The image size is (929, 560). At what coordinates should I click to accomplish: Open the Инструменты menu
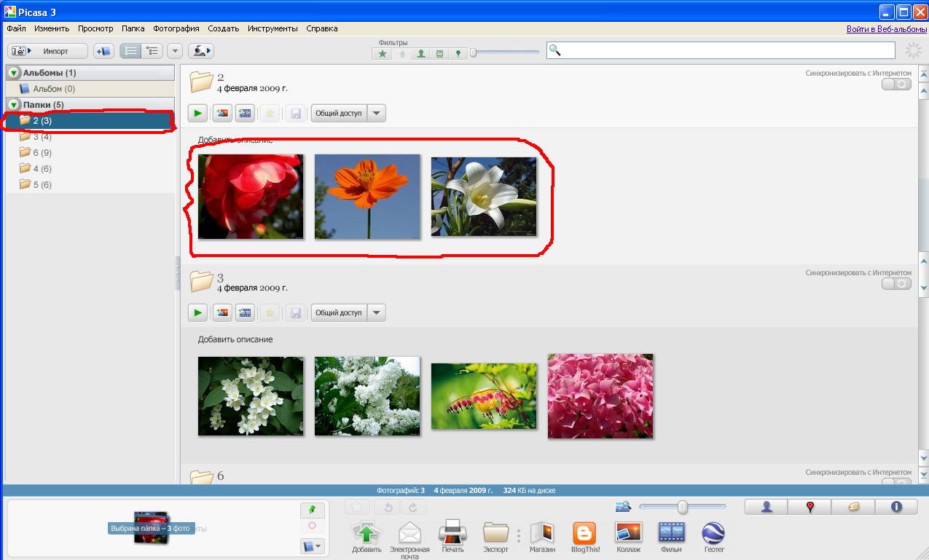point(273,28)
